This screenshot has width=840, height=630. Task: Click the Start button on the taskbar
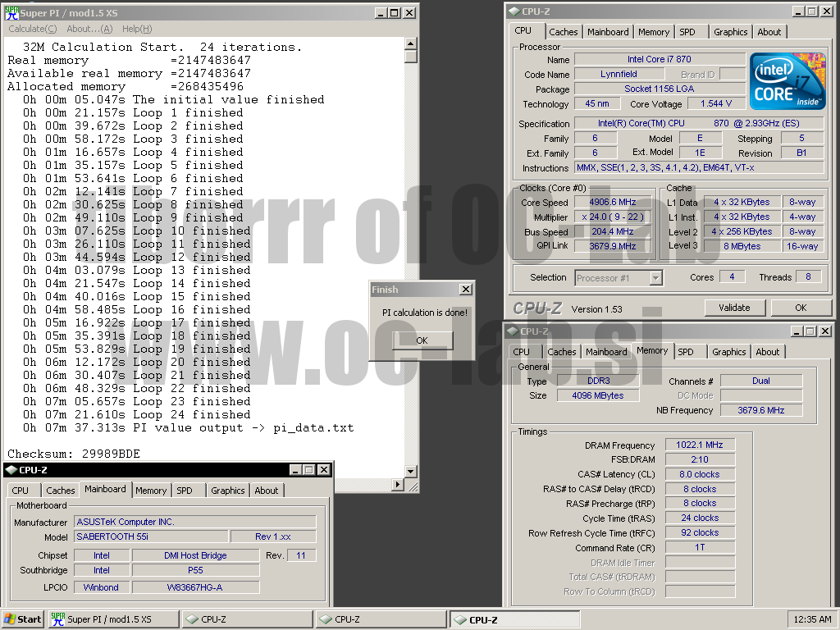point(22,619)
